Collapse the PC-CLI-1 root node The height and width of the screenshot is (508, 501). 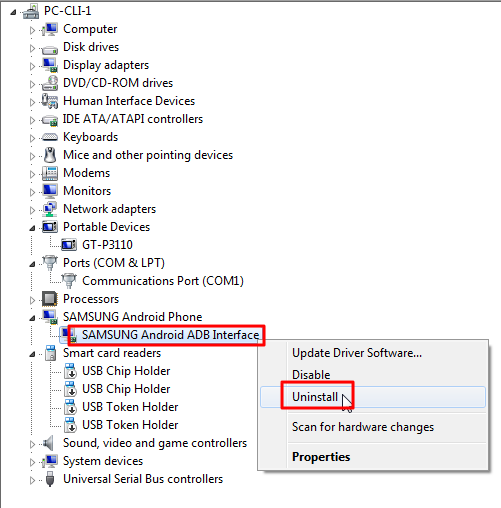tap(13, 12)
